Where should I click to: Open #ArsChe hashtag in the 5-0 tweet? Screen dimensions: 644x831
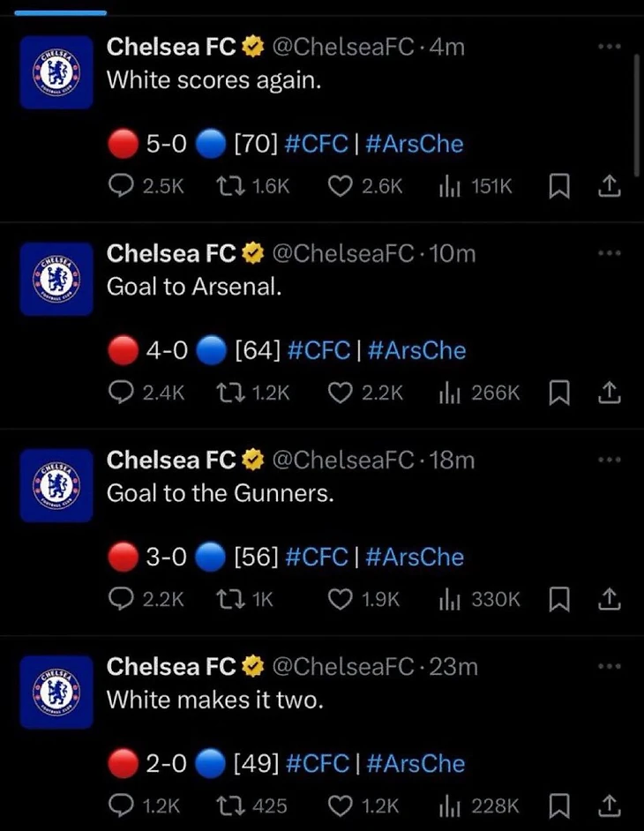(413, 144)
